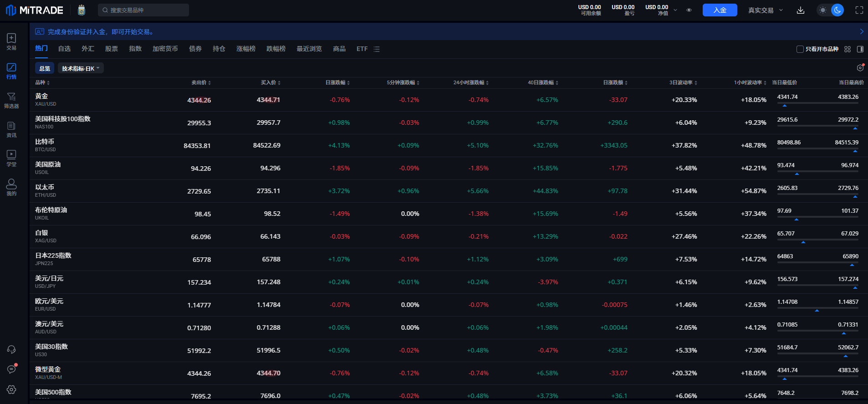Image resolution: width=868 pixels, height=404 pixels.
Task: Click the Mitrade logo
Action: coord(35,10)
